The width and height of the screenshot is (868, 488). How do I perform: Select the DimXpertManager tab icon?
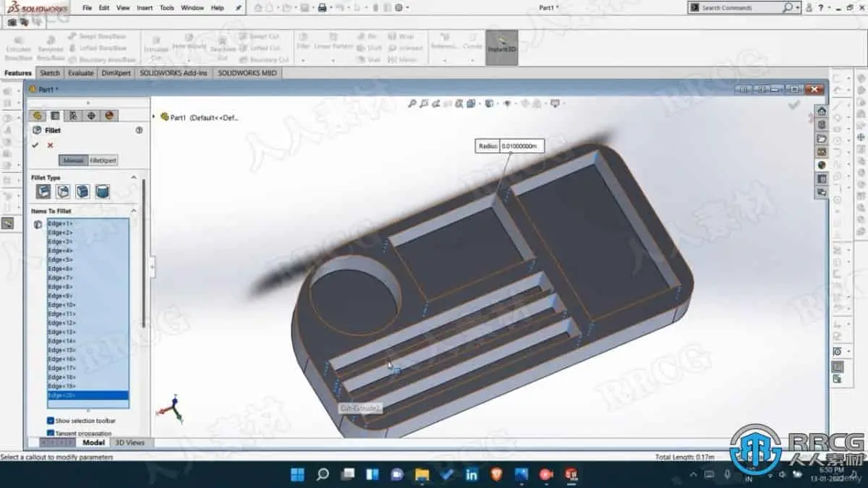pyautogui.click(x=91, y=115)
